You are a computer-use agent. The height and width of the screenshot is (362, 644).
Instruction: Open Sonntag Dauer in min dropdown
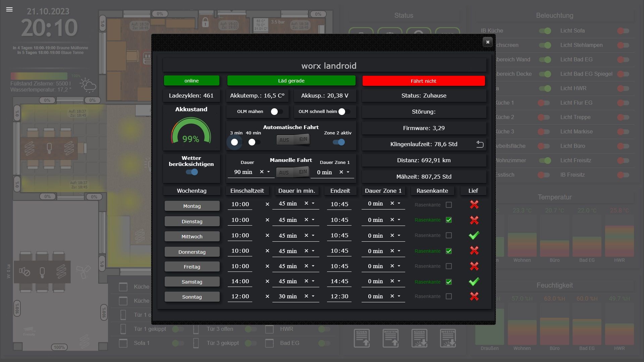(313, 296)
